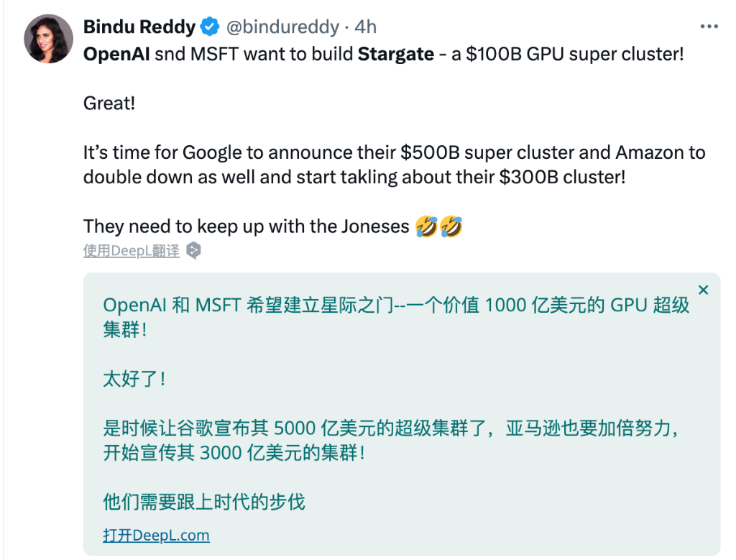Click the translated line 太好了!

134,379
